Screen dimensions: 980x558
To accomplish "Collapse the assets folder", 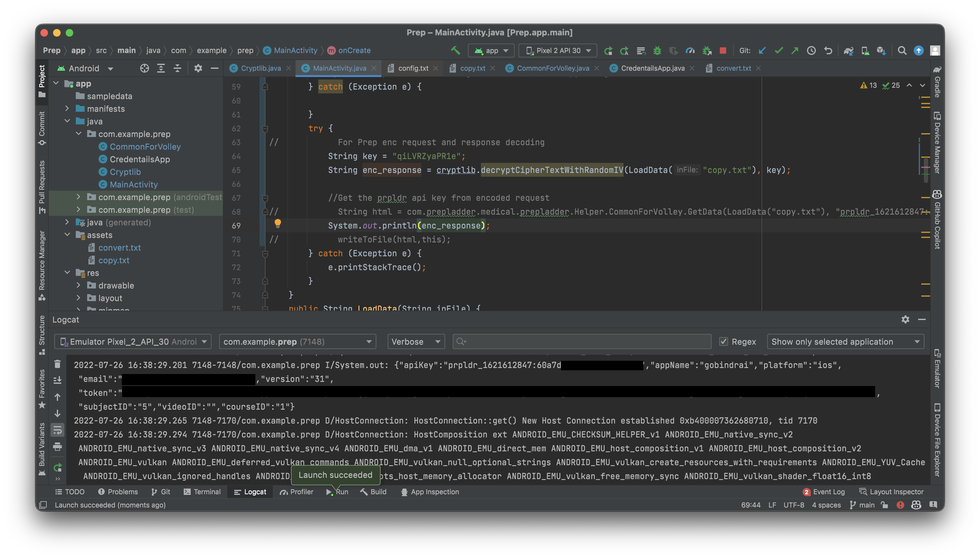I will pos(67,234).
